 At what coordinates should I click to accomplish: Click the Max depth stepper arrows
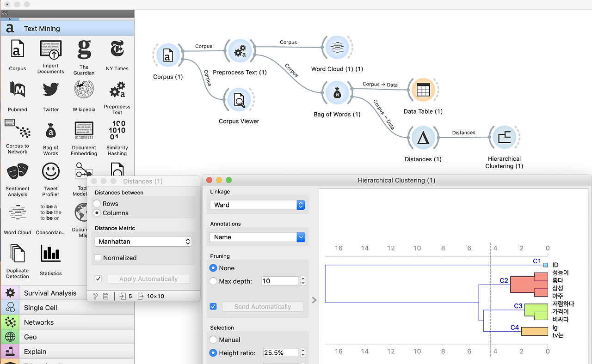click(x=303, y=281)
